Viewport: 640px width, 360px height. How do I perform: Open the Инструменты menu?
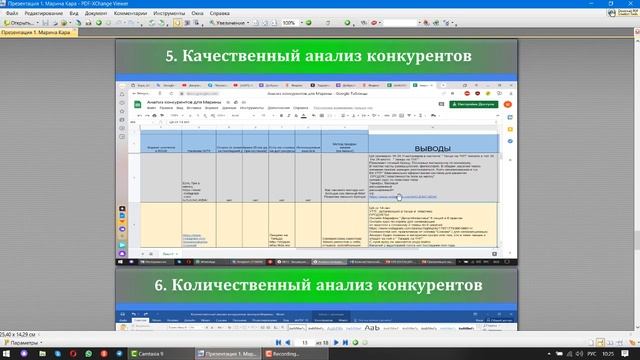pos(169,13)
